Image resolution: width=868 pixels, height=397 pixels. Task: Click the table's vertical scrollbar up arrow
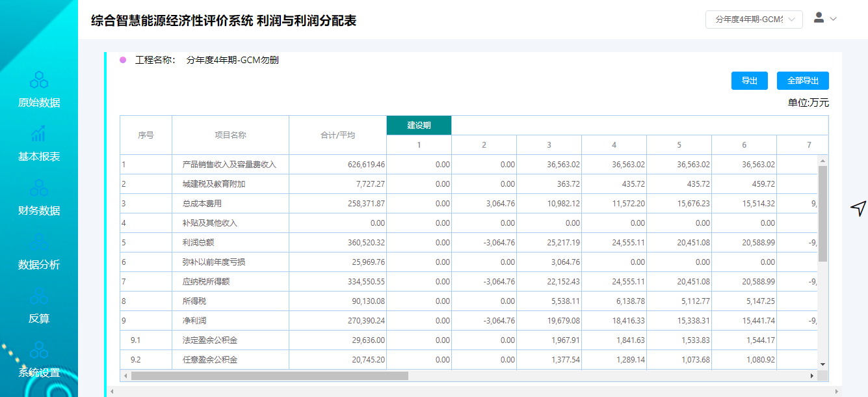(822, 160)
